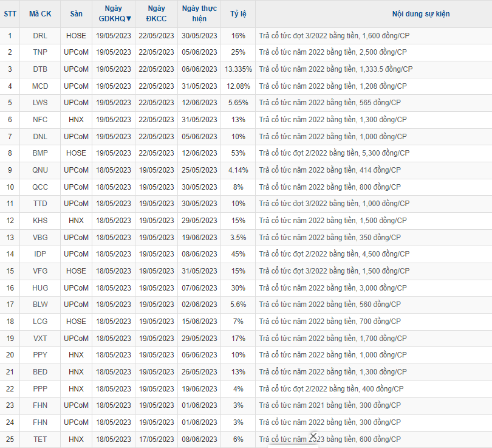The height and width of the screenshot is (448, 492).
Task: Click the PPP dividend event description
Action: (331, 388)
